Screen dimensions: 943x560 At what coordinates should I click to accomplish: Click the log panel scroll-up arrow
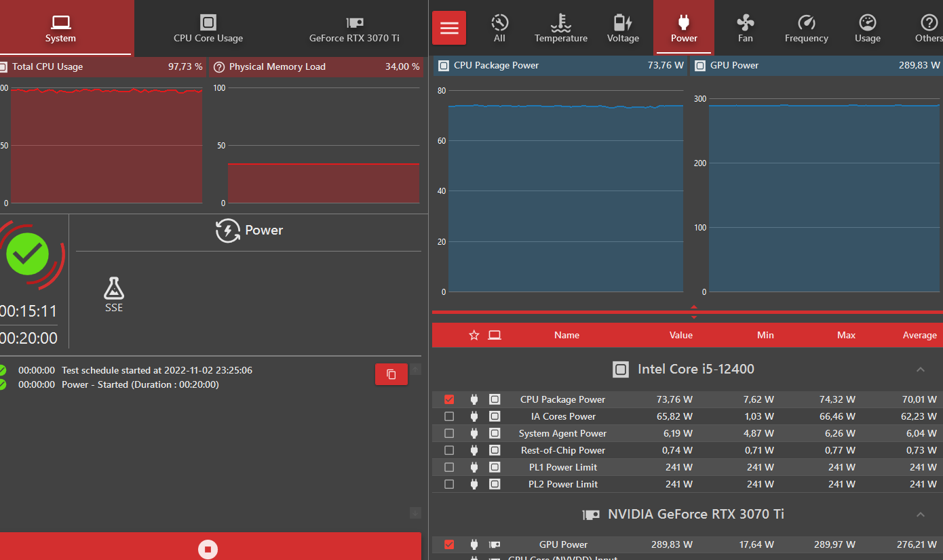(x=416, y=369)
